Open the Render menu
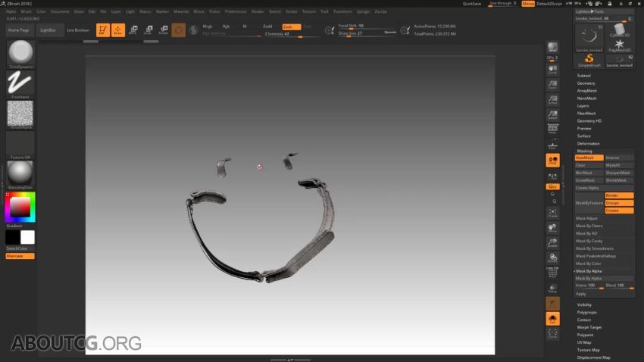Image resolution: width=644 pixels, height=362 pixels. (x=258, y=11)
